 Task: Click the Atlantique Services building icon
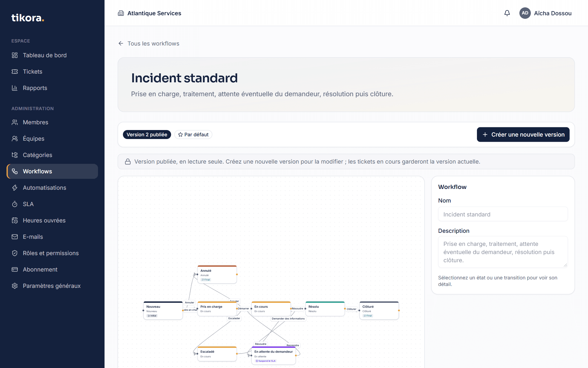[121, 13]
